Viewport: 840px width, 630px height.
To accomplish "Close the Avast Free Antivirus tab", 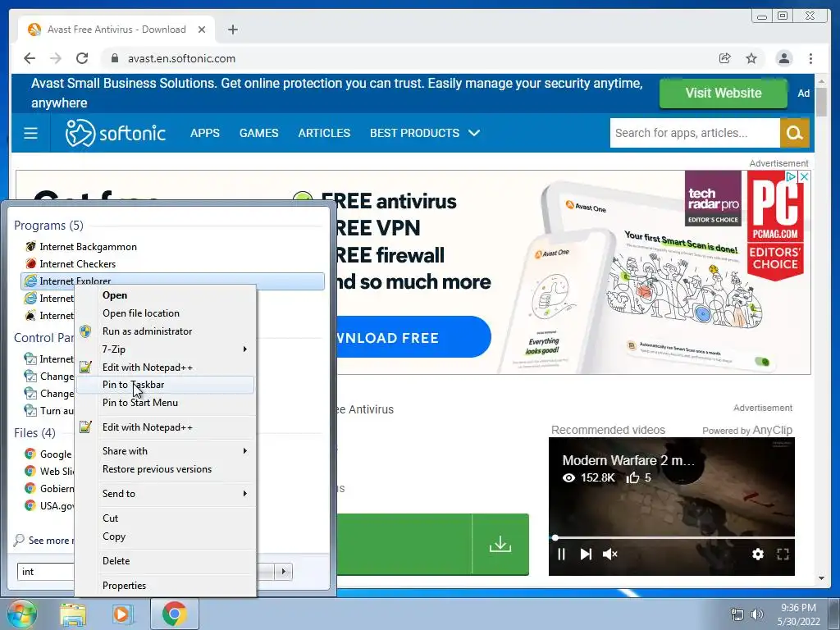I will coord(202,30).
